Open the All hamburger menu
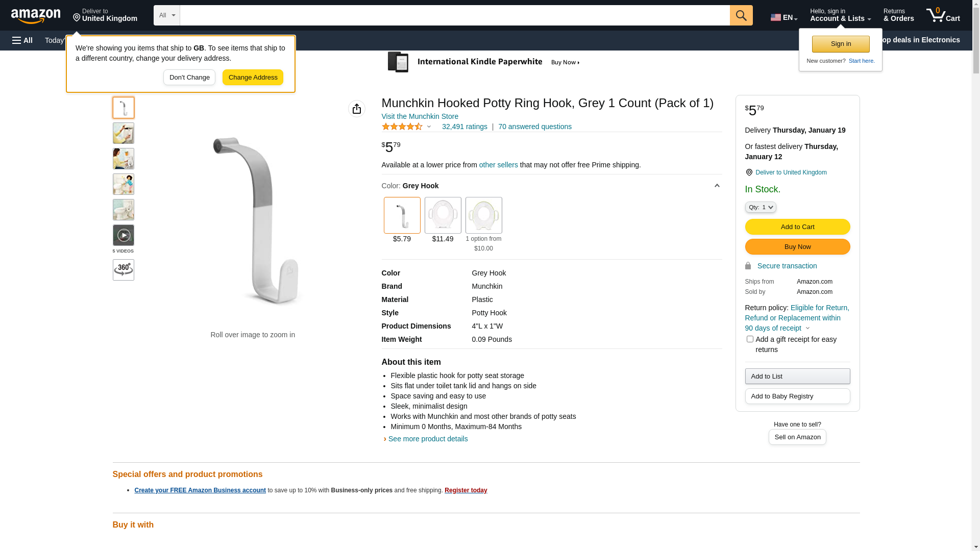 point(22,40)
